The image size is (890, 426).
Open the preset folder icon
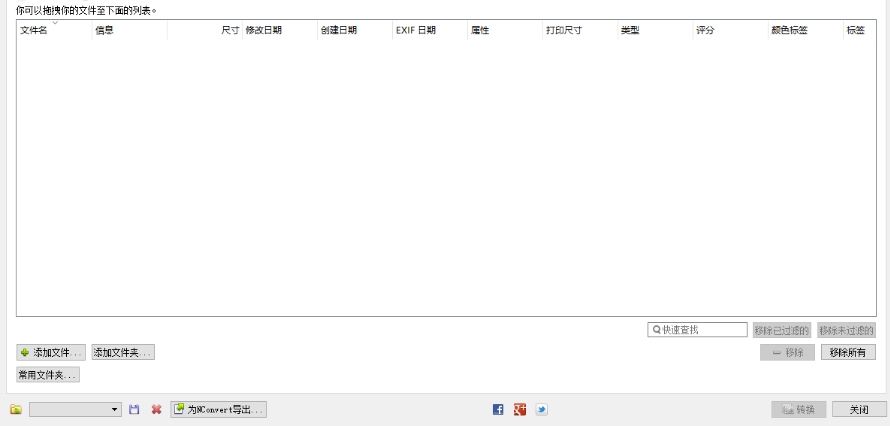pos(16,410)
